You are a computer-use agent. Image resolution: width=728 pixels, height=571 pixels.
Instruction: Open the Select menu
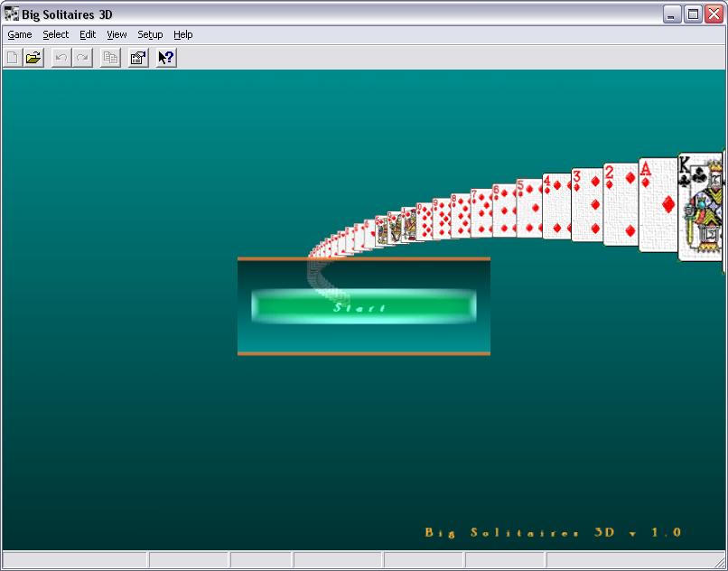click(x=56, y=34)
